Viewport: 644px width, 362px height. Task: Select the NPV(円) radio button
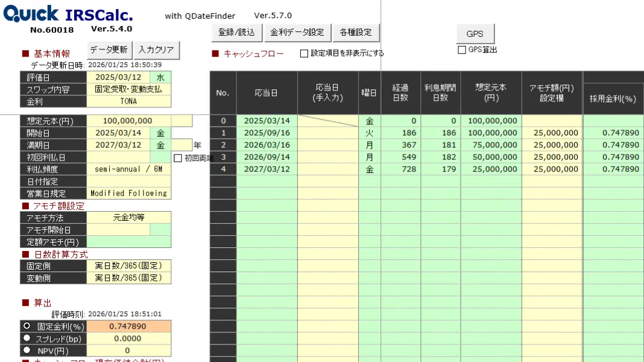(27, 350)
